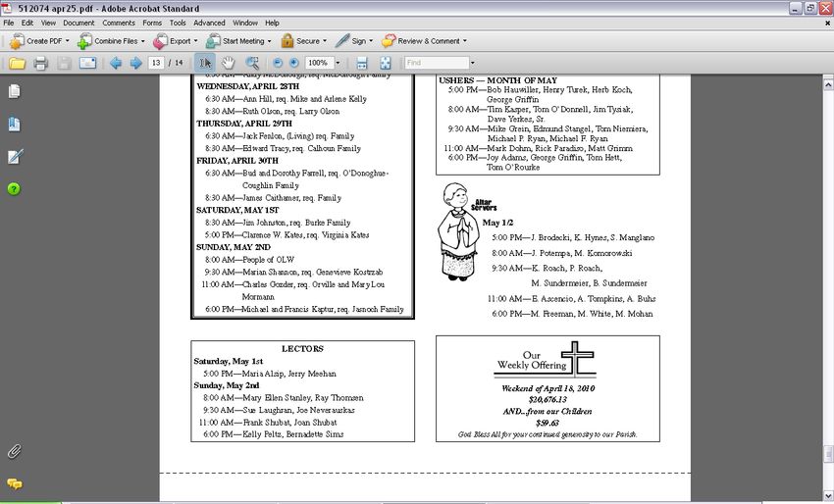Click the Sign pen button
Image resolution: width=834 pixels, height=504 pixels.
(353, 41)
